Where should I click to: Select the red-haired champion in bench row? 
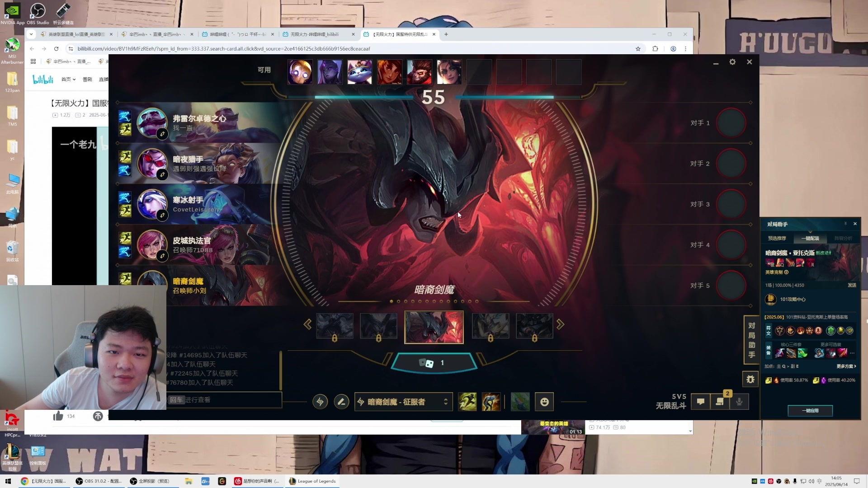click(389, 72)
